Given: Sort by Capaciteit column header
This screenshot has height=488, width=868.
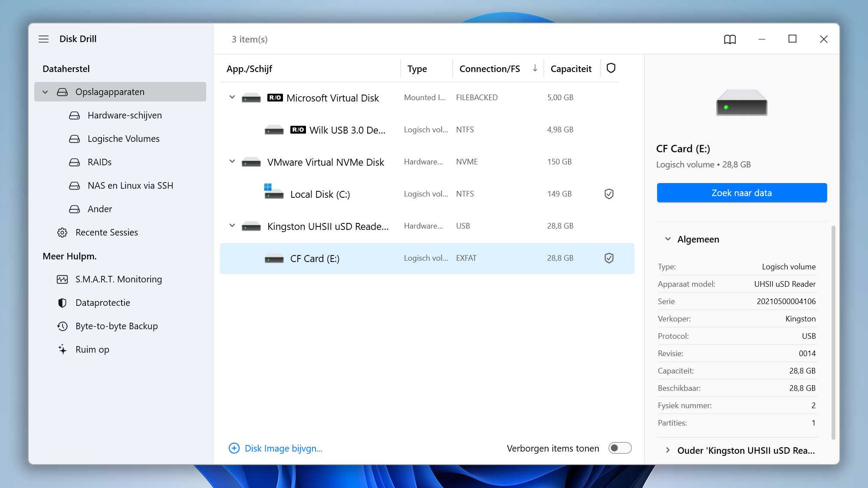Looking at the screenshot, I should [x=571, y=69].
